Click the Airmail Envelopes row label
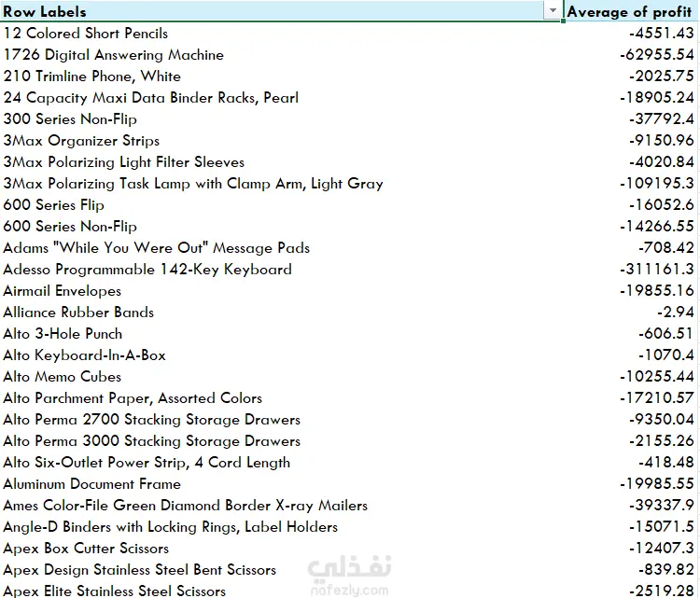Screen dimensions: 700x598 point(62,291)
